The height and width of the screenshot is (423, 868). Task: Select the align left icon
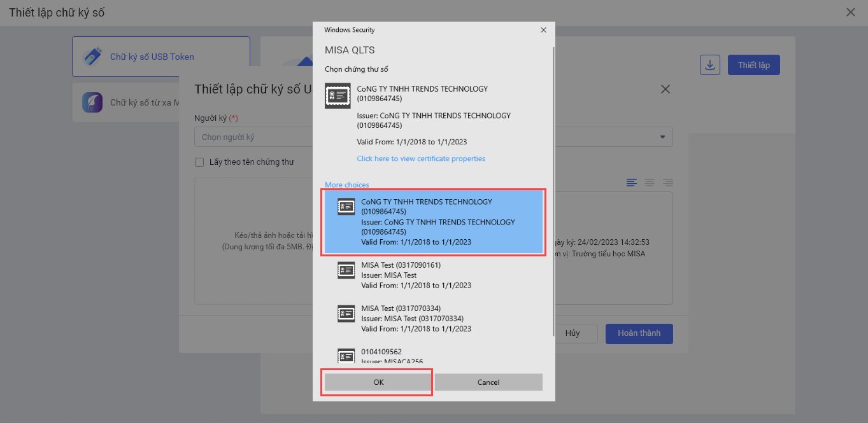(x=632, y=183)
